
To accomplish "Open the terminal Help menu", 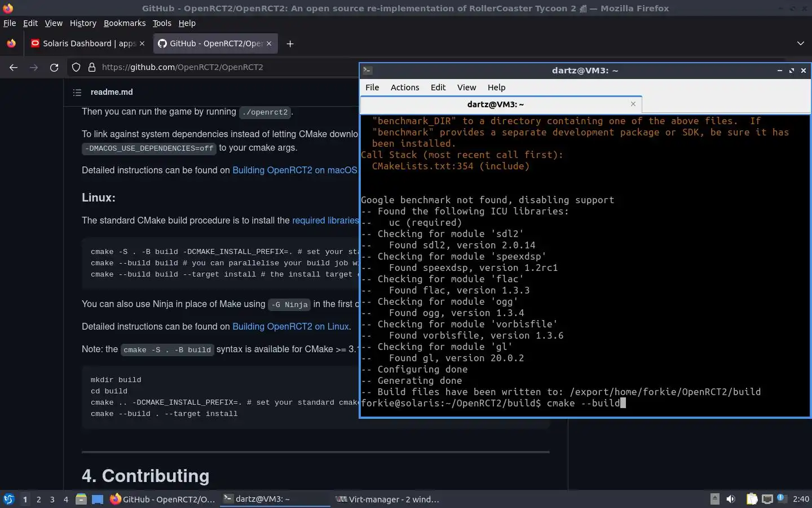I will (496, 87).
